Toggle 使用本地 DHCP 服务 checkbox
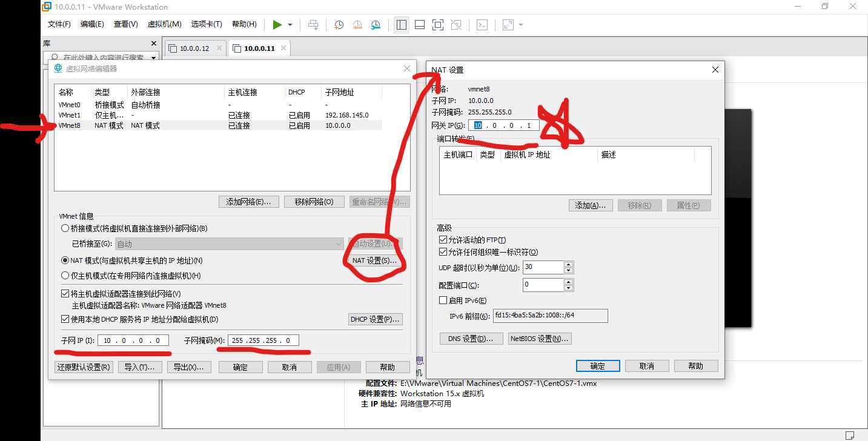The height and width of the screenshot is (441, 868). coord(65,319)
